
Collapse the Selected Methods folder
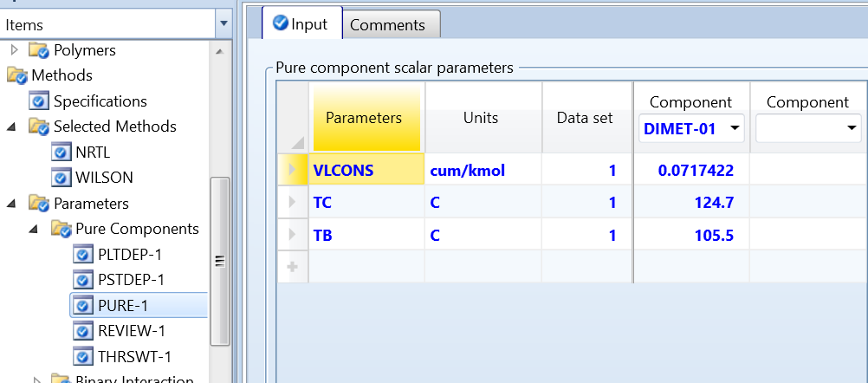coord(11,127)
